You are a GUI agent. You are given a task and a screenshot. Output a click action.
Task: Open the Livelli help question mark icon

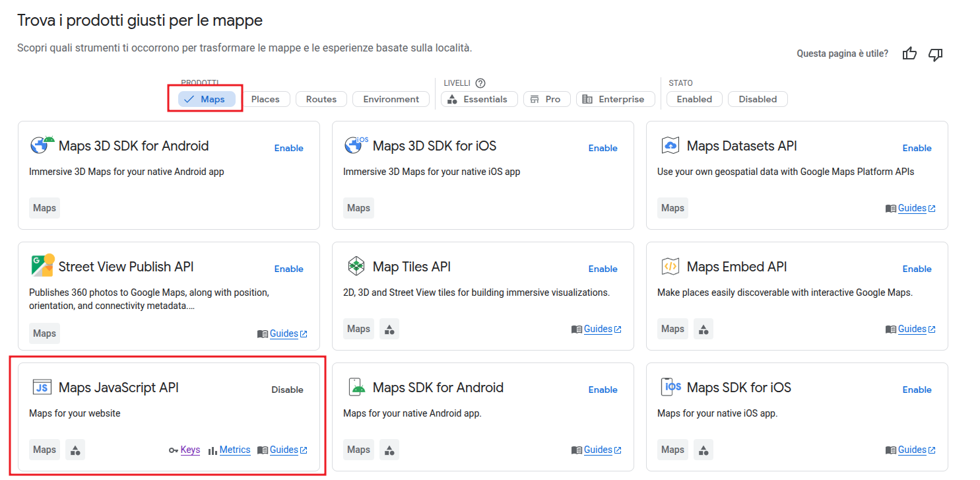click(x=480, y=83)
